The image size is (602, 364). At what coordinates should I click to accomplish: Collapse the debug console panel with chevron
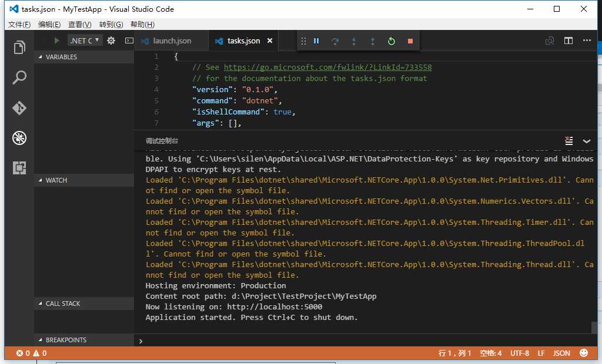click(587, 141)
